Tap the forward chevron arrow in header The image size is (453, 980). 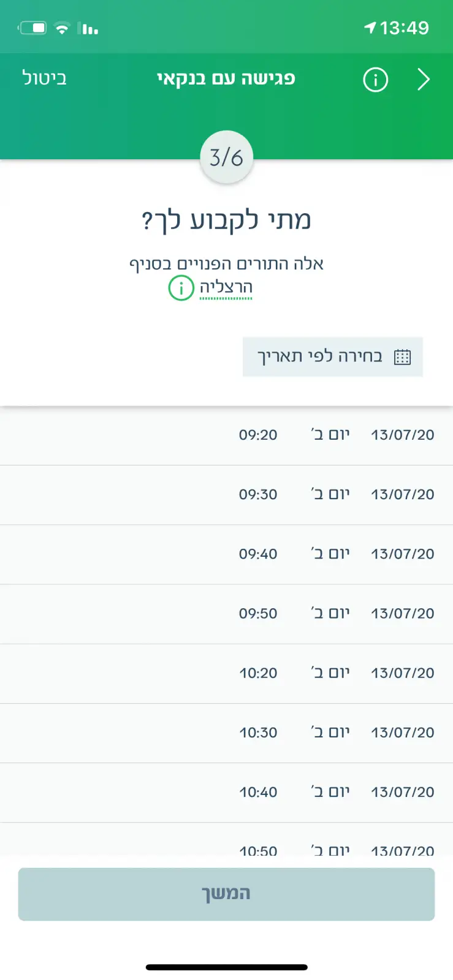[424, 80]
